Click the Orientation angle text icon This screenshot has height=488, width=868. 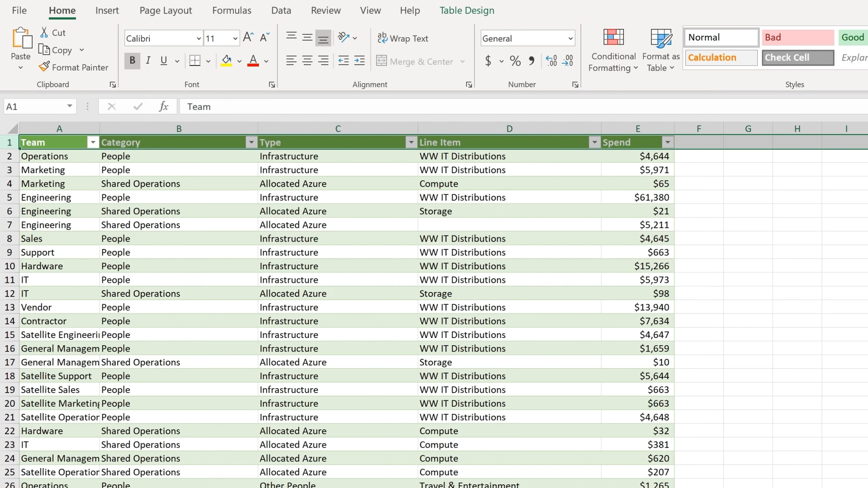click(344, 38)
